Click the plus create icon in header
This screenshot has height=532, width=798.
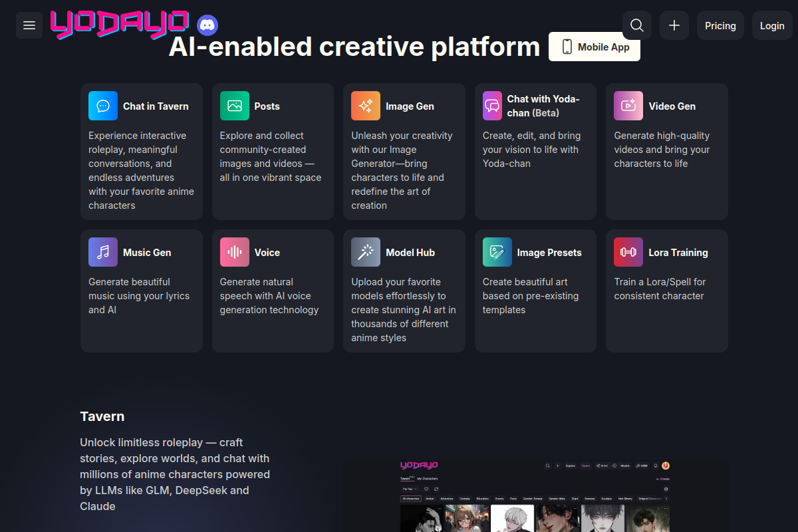coord(674,25)
